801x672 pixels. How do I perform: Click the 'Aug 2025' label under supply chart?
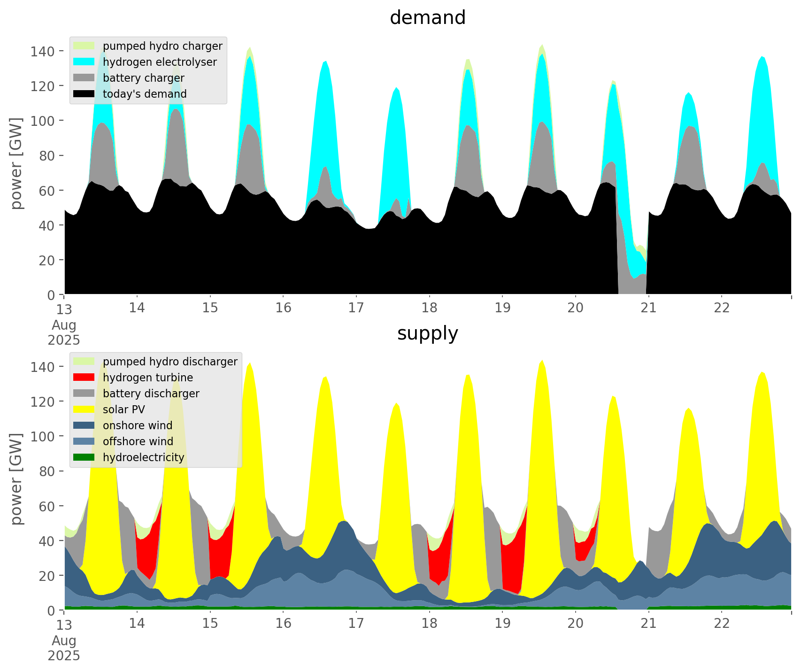coord(64,648)
